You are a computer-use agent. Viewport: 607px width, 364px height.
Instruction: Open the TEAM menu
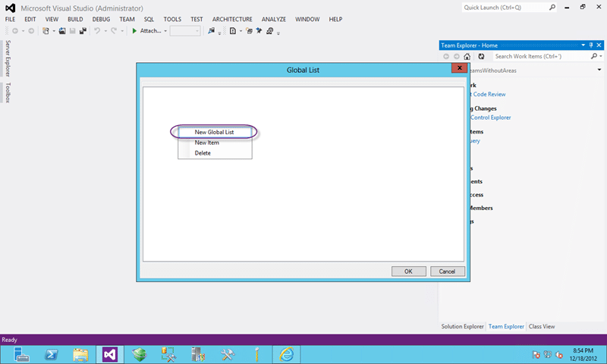[x=127, y=20]
